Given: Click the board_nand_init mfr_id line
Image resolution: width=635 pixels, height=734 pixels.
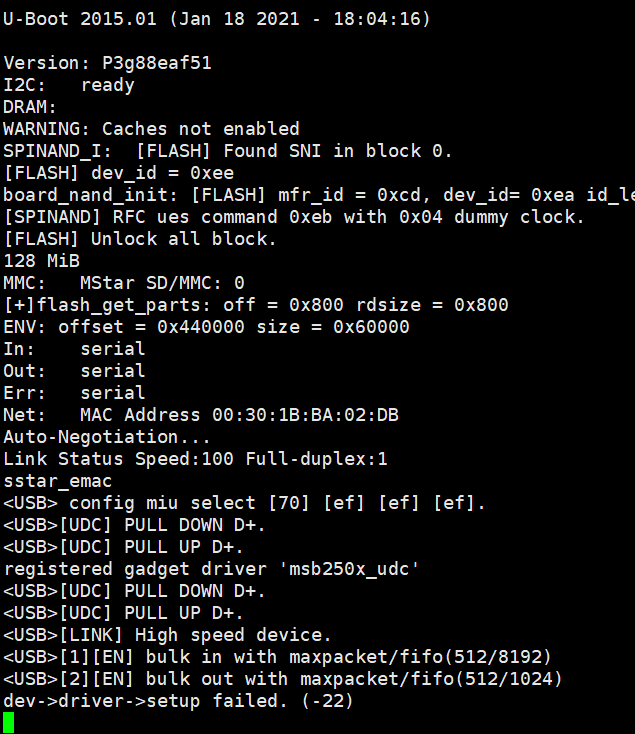Looking at the screenshot, I should [x=318, y=195].
